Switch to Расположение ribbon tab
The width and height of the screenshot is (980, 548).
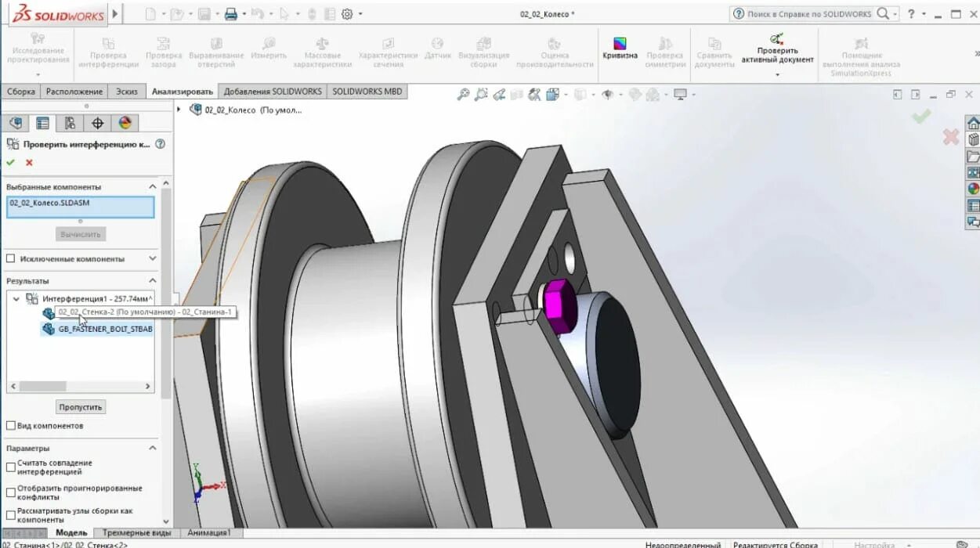74,92
